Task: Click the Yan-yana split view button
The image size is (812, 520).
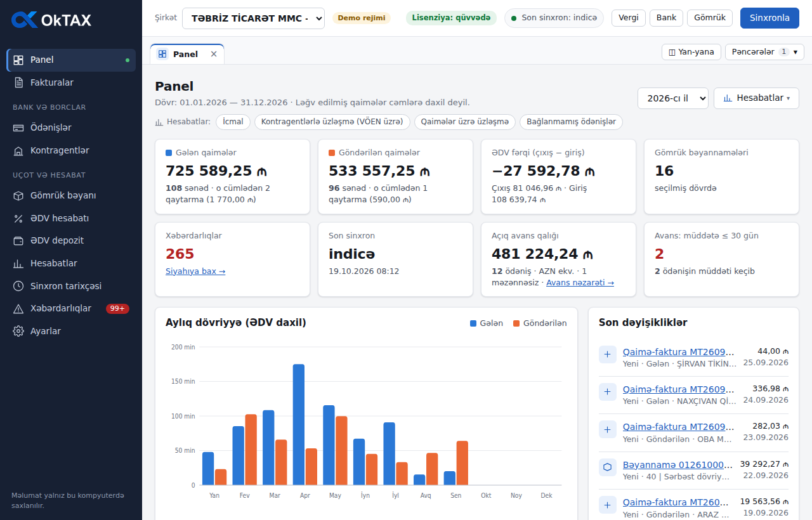Action: [691, 52]
